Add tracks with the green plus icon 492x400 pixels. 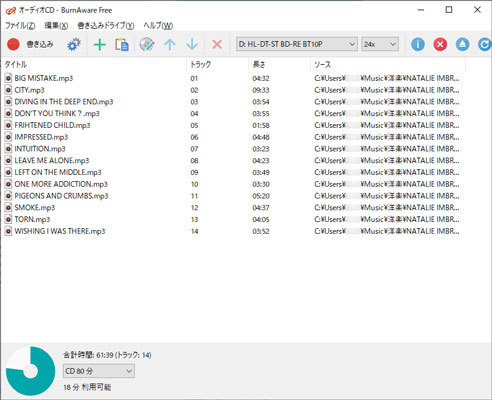point(99,44)
